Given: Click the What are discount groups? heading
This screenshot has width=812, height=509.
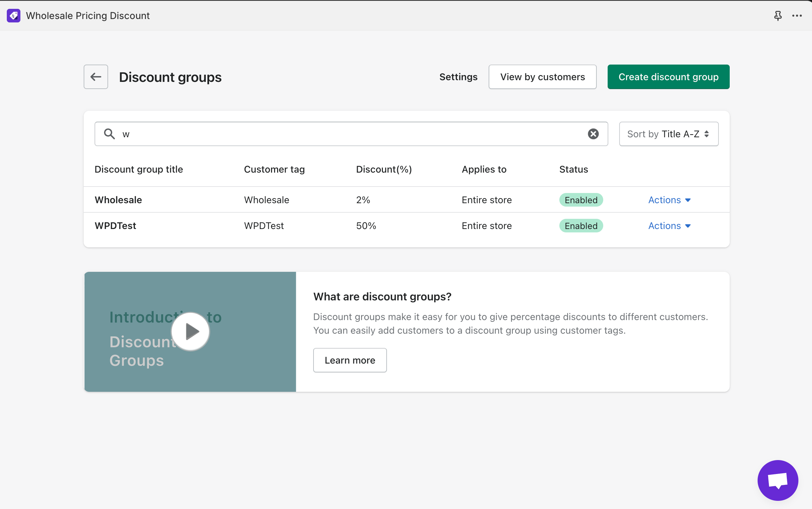Looking at the screenshot, I should [x=383, y=297].
